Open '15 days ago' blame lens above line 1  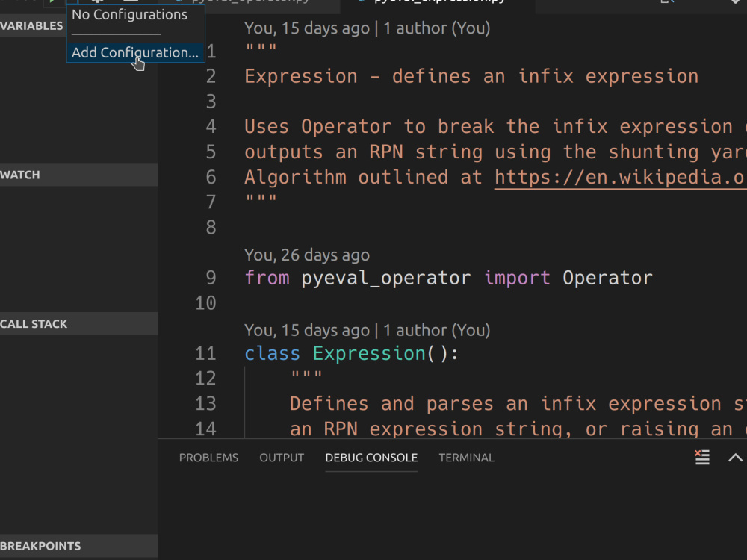coord(368,28)
